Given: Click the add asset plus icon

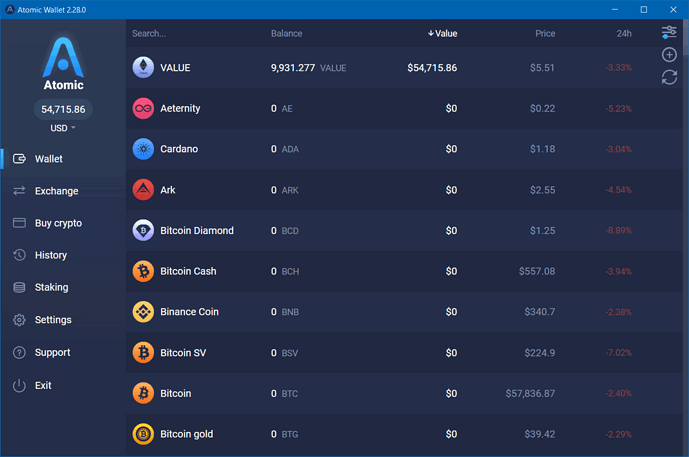Looking at the screenshot, I should (669, 54).
